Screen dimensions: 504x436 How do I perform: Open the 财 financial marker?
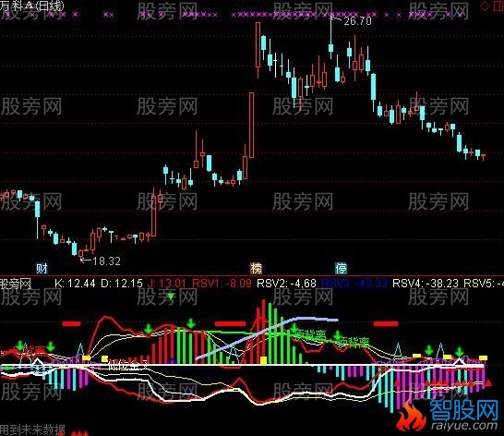click(x=42, y=268)
